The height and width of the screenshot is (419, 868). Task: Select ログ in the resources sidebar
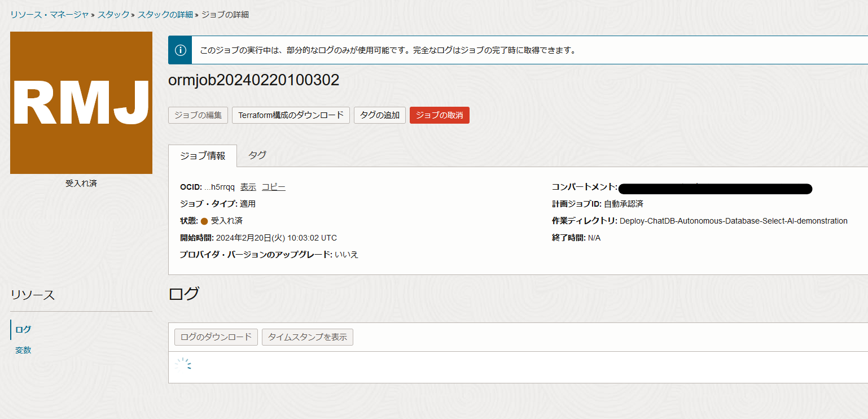pos(23,329)
